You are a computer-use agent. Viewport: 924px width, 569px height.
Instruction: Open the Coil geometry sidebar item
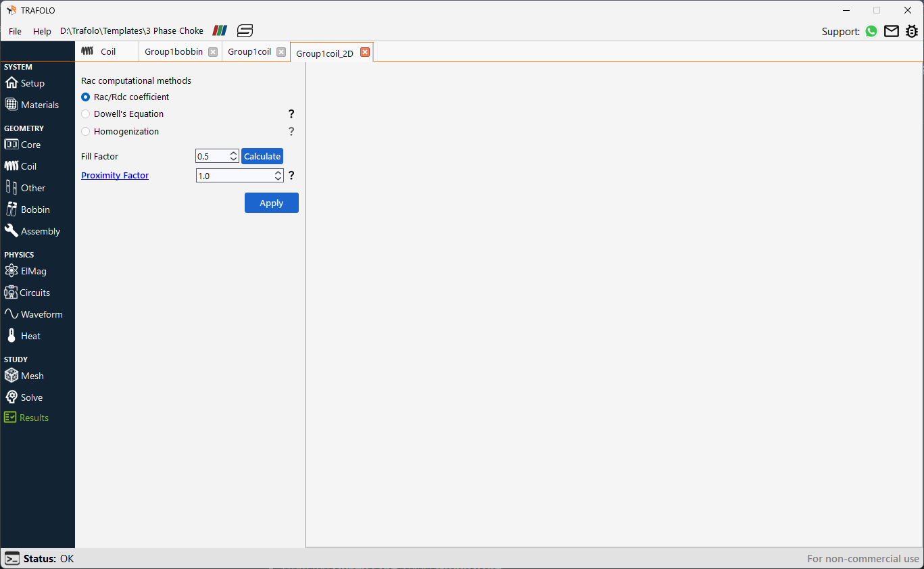point(20,166)
